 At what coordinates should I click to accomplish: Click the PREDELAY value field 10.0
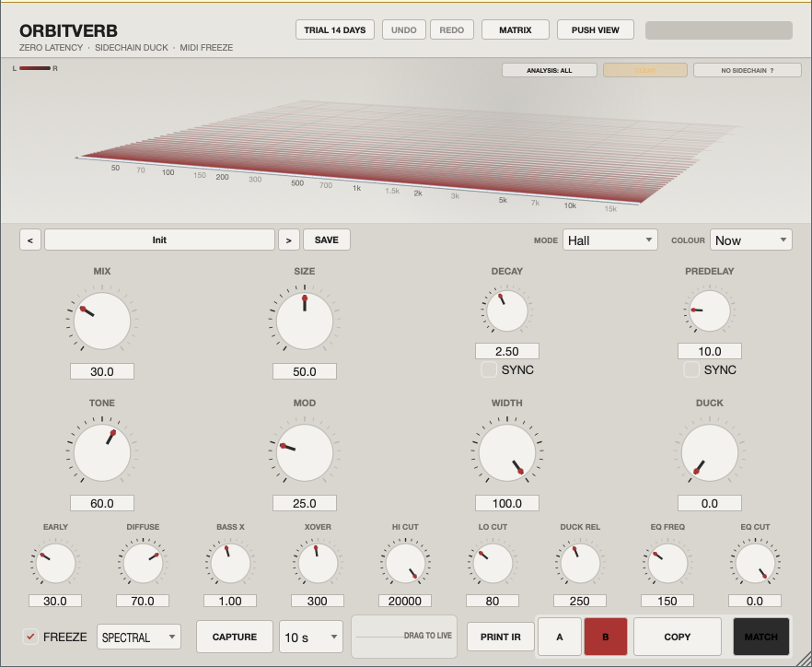click(710, 351)
